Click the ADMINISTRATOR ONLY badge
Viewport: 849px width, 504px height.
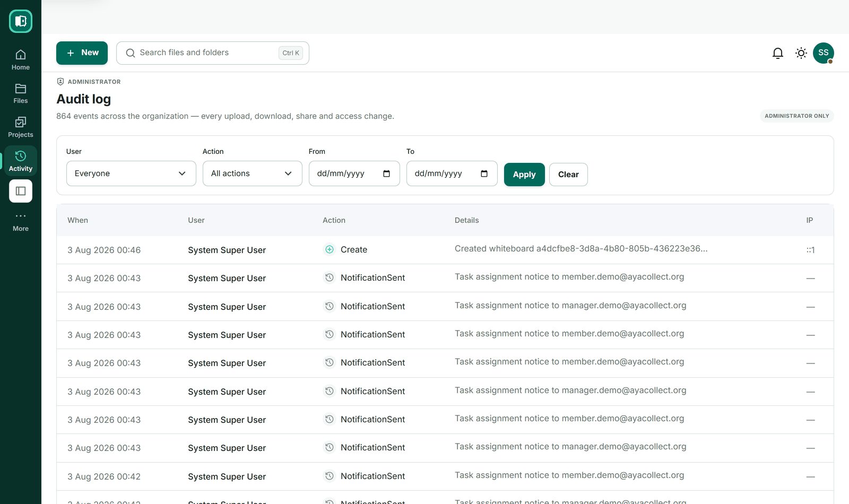point(796,116)
